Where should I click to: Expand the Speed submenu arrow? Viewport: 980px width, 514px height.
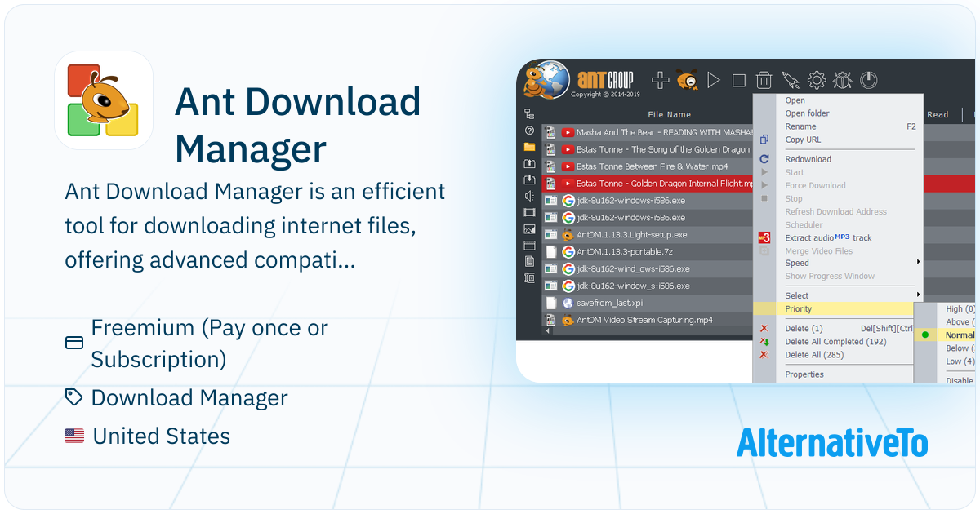[918, 262]
